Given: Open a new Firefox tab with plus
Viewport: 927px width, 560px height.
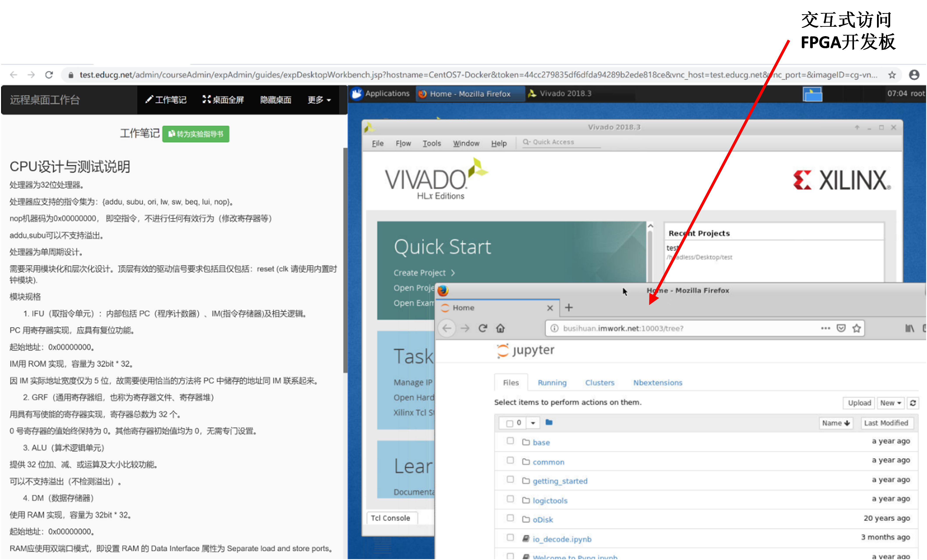Looking at the screenshot, I should [569, 307].
